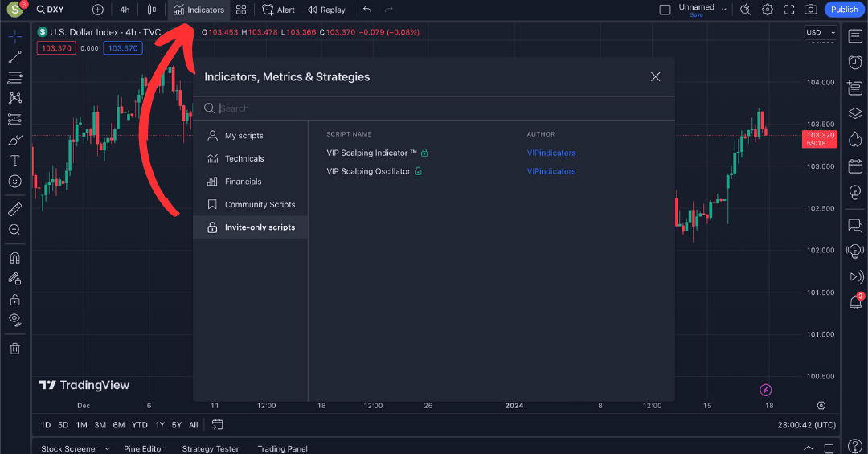Toggle stay in drawing mode

pos(15,279)
